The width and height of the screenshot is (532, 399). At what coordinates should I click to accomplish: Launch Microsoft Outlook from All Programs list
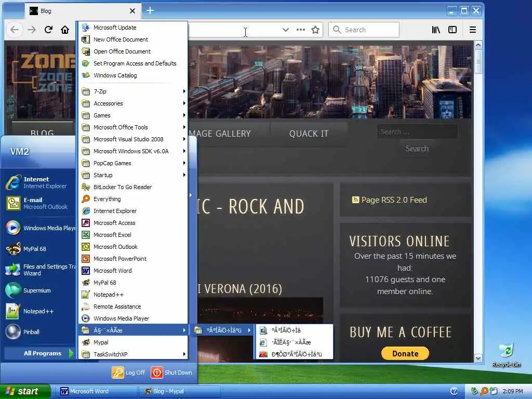click(x=134, y=247)
